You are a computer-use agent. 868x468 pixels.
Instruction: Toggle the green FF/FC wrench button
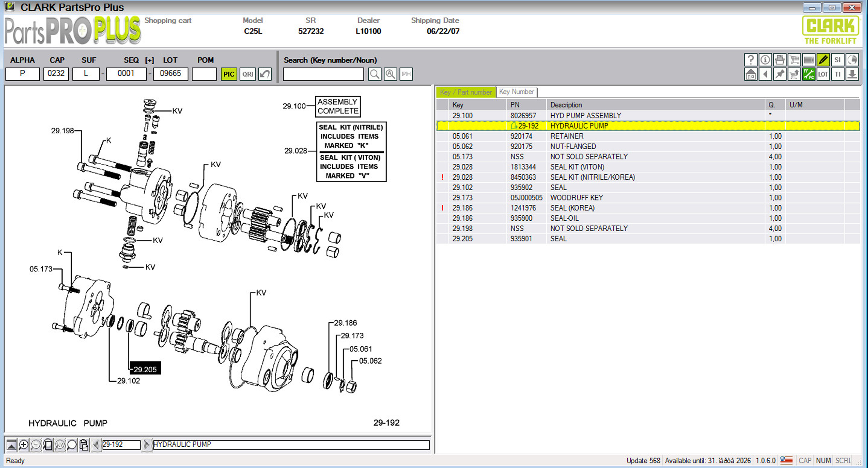click(808, 75)
